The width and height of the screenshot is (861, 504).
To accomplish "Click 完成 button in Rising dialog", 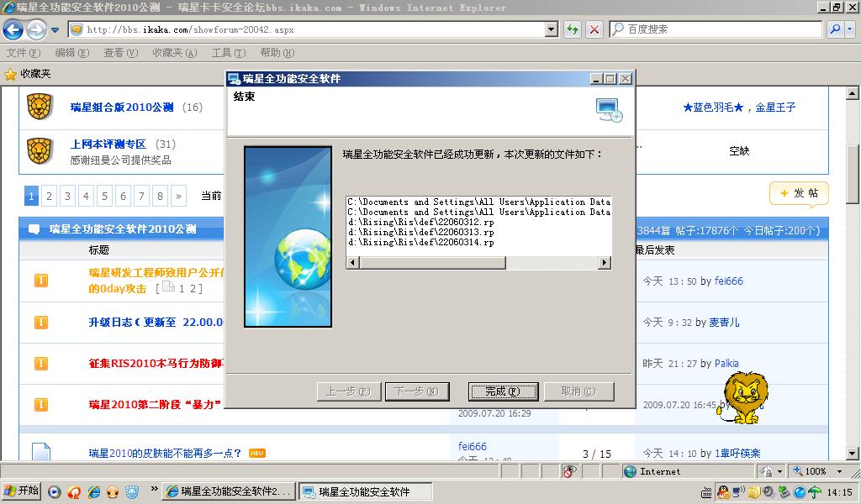I will (503, 391).
